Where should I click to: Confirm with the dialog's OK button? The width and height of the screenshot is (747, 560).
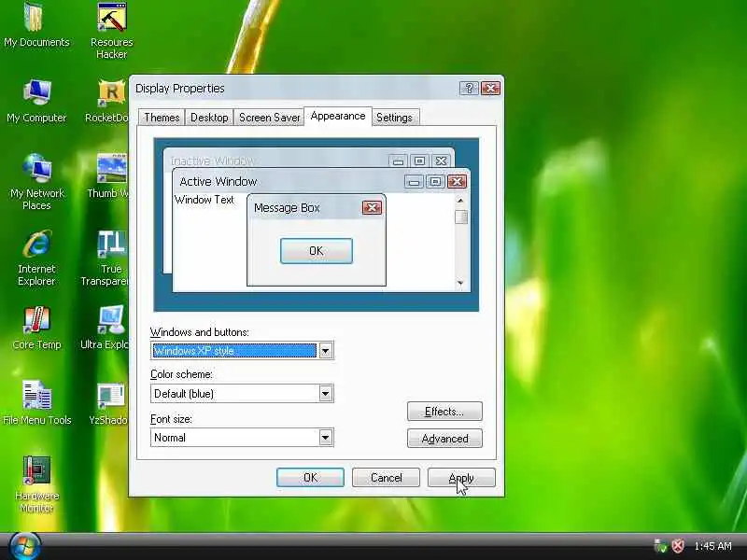tap(310, 478)
